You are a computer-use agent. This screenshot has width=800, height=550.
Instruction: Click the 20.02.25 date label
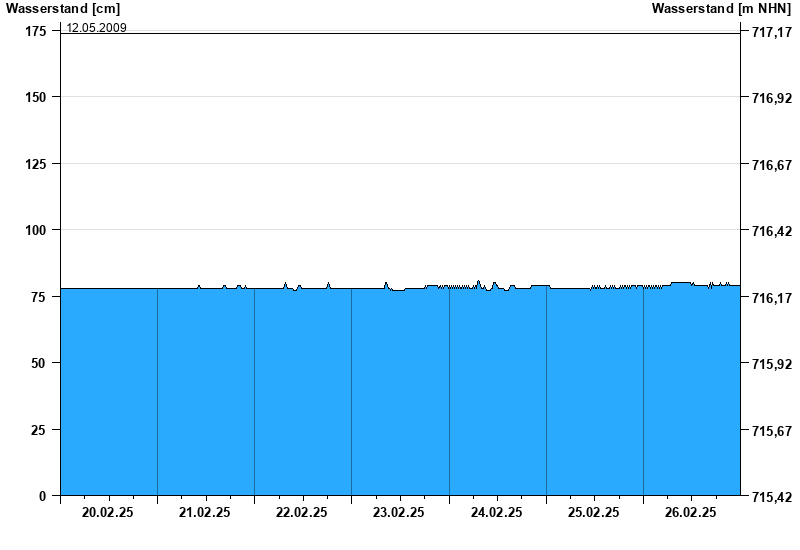pos(108,512)
